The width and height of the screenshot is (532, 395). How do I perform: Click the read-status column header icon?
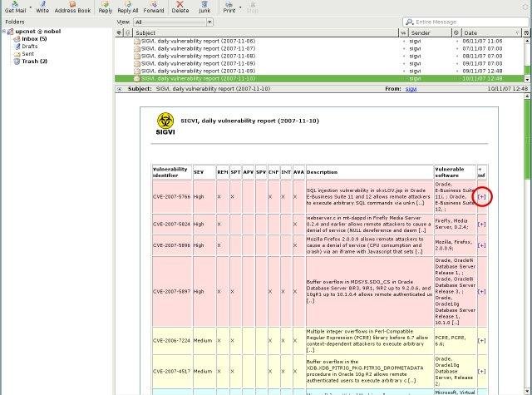pos(403,32)
